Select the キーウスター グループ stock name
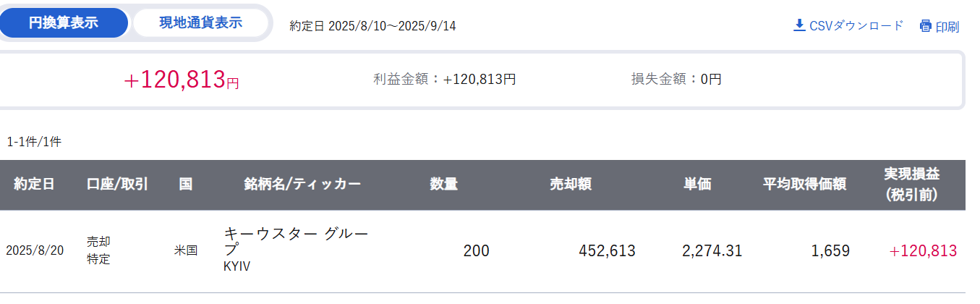This screenshot has width=980, height=304. click(x=297, y=240)
